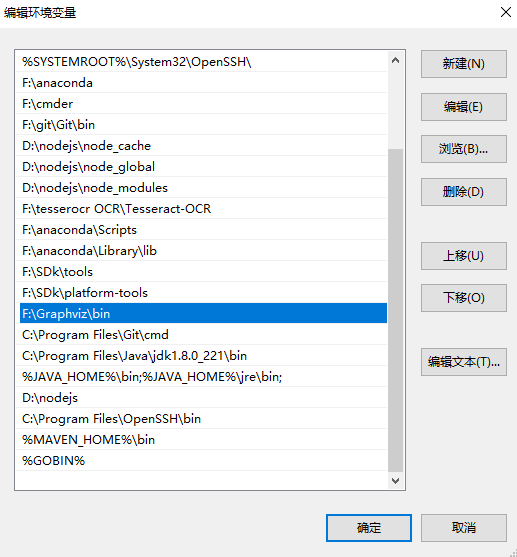
Task: Open the 浏览(B)... folder browser
Action: [x=464, y=149]
